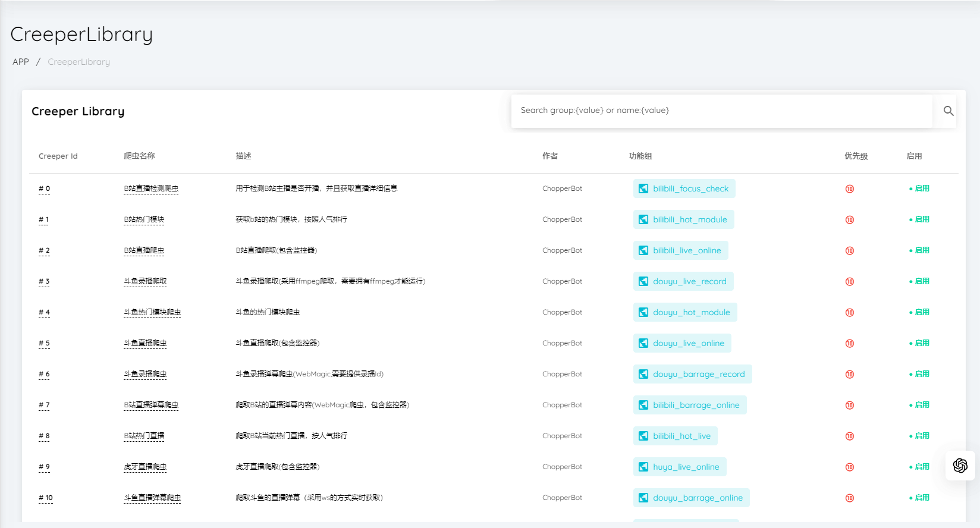
Task: Click the 描述 column header
Action: [x=243, y=156]
